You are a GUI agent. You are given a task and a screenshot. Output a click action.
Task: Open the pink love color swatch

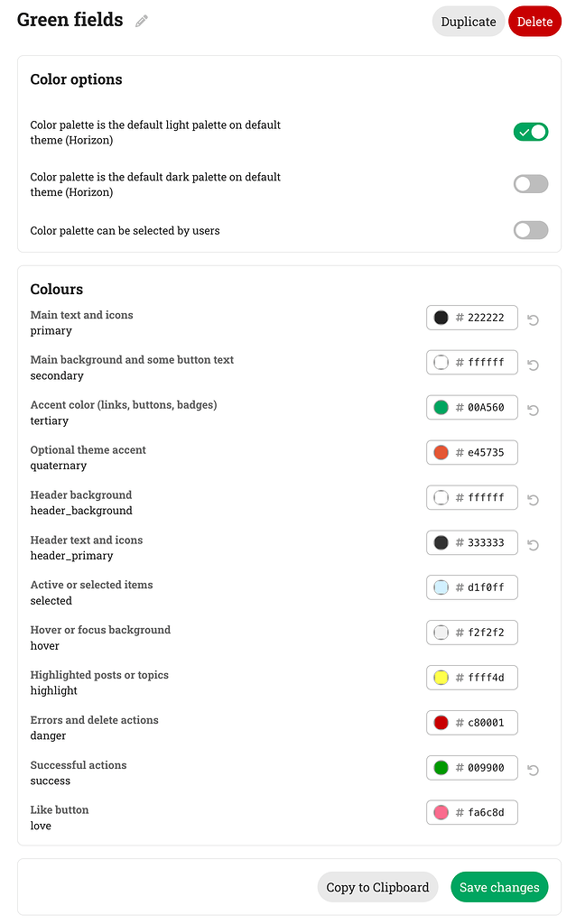(x=441, y=812)
